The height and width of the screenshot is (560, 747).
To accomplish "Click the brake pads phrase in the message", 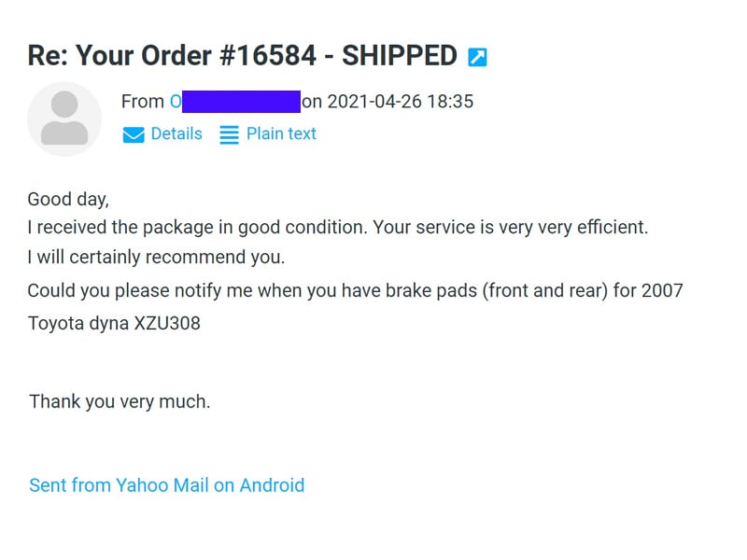I will (x=431, y=290).
